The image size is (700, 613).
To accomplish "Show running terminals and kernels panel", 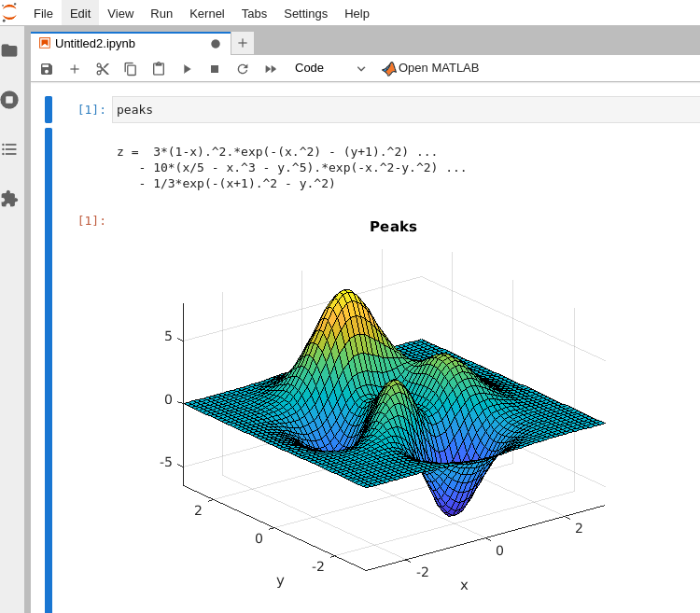I will pyautogui.click(x=9, y=100).
